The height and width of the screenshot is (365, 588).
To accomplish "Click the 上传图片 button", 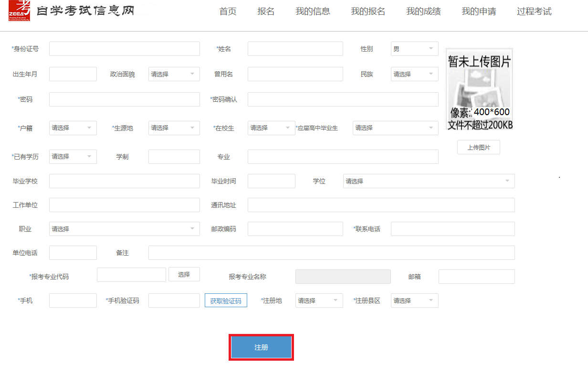I will [x=478, y=148].
